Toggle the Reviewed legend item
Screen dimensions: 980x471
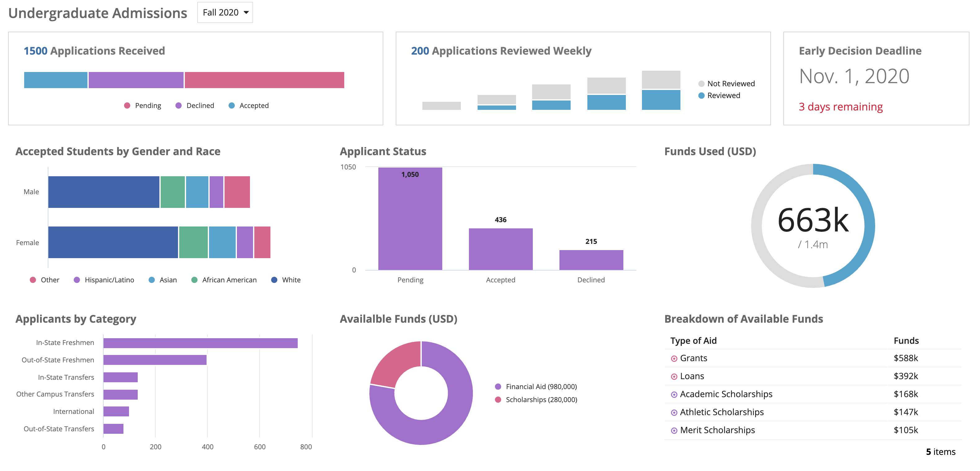tap(719, 96)
